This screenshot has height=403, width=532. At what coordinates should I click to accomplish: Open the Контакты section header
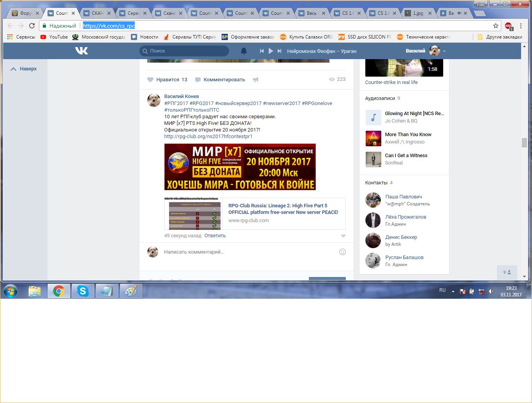376,183
